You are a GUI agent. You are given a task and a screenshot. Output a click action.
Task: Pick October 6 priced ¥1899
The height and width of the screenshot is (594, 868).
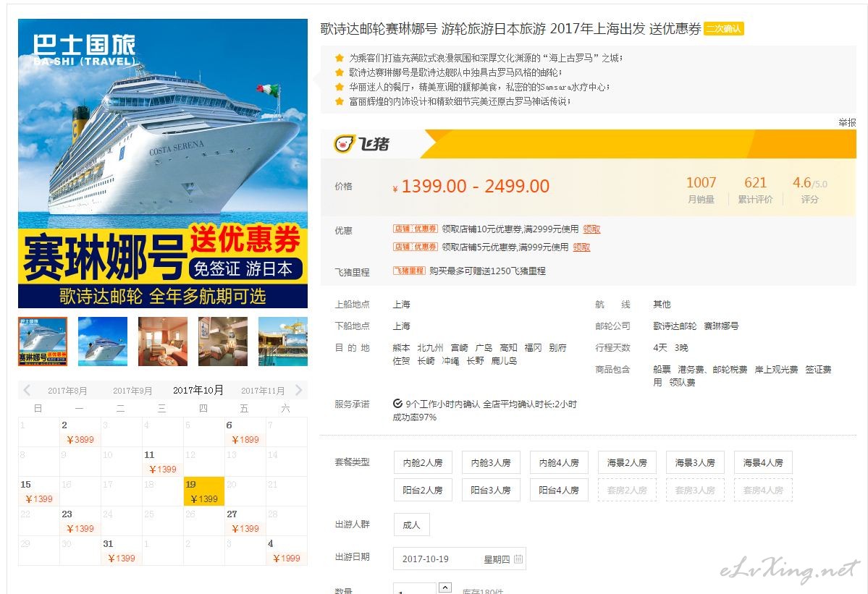245,432
